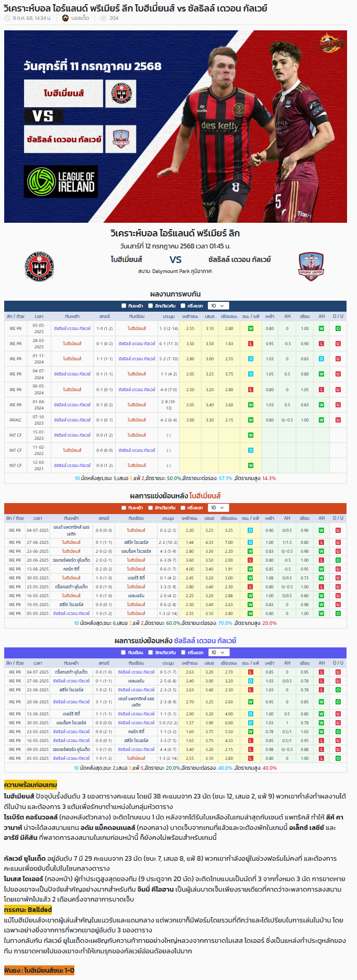Open the 10-match dropdown in Galway form table
Viewport: 357px width, 980px height.
[218, 653]
